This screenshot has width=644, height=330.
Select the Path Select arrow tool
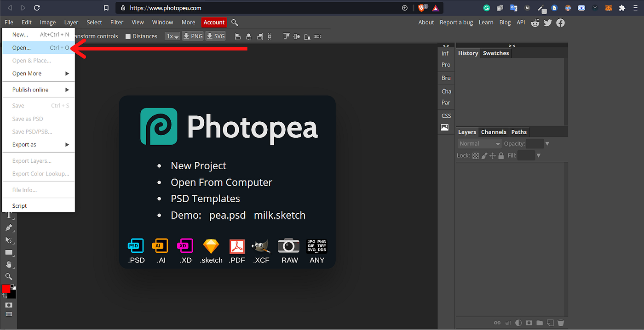click(8, 240)
